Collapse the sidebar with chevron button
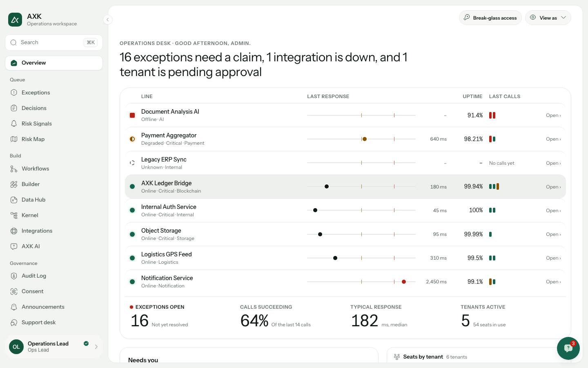The width and height of the screenshot is (588, 368). pyautogui.click(x=107, y=20)
